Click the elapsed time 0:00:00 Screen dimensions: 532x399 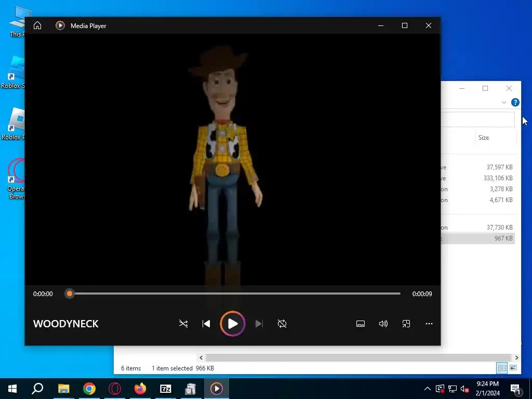click(x=43, y=294)
